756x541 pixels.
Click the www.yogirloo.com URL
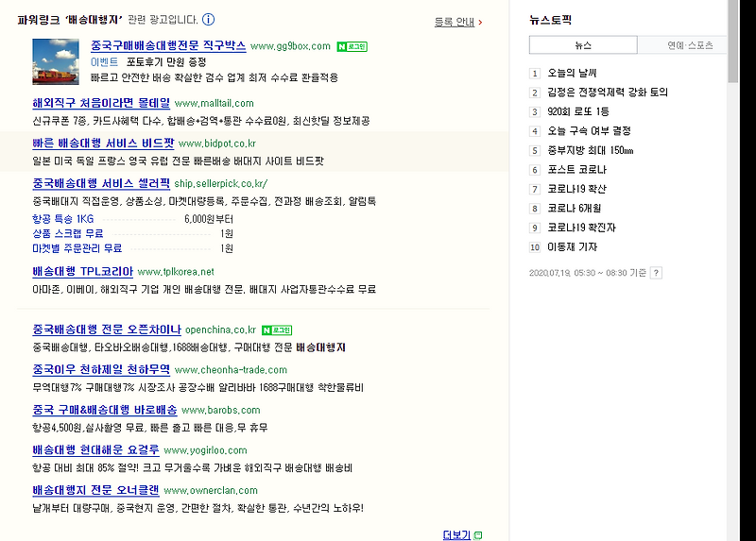point(205,450)
